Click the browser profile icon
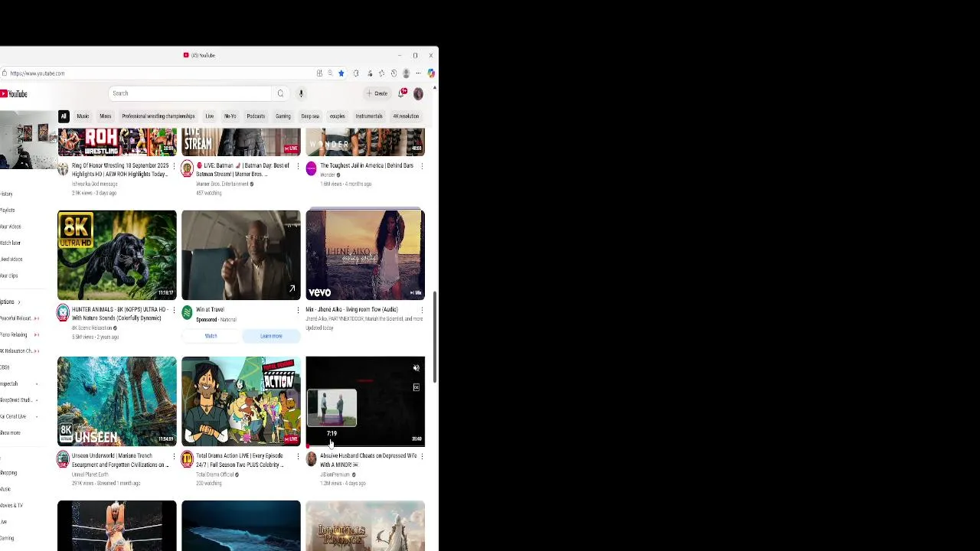The width and height of the screenshot is (980, 551). [x=406, y=73]
